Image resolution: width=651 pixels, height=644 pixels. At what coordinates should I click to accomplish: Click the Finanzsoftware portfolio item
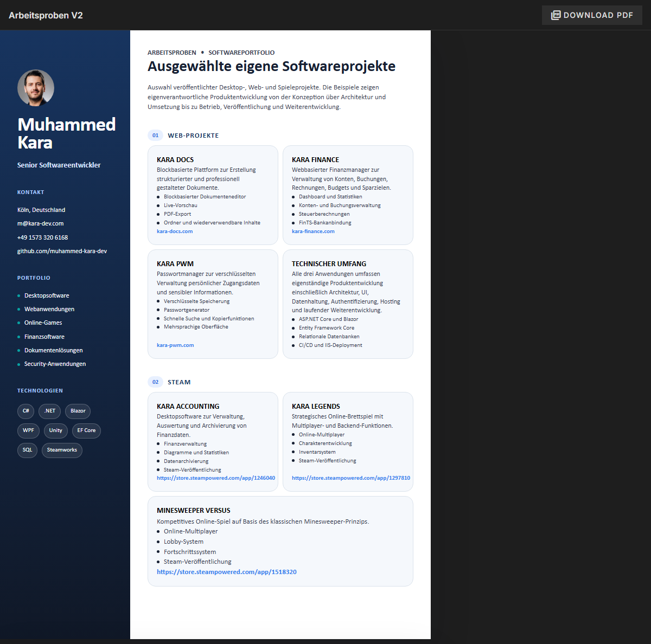pyautogui.click(x=44, y=337)
